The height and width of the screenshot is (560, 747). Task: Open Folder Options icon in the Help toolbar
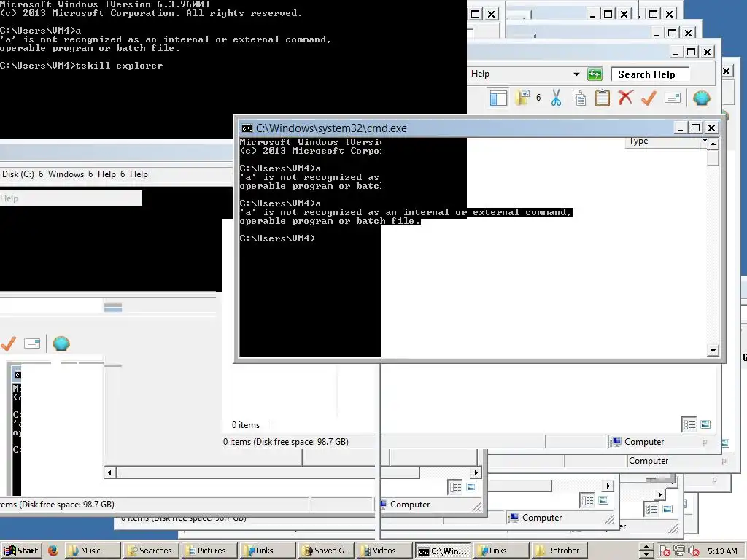point(522,98)
